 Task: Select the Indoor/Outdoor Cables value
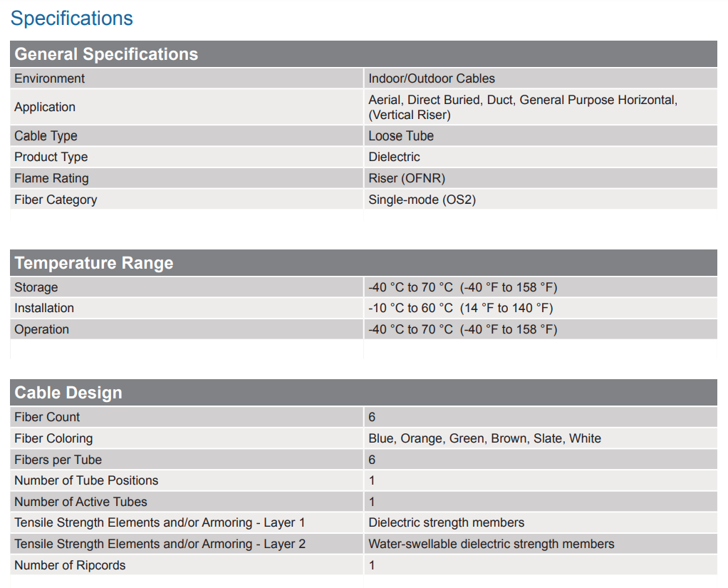pos(432,78)
